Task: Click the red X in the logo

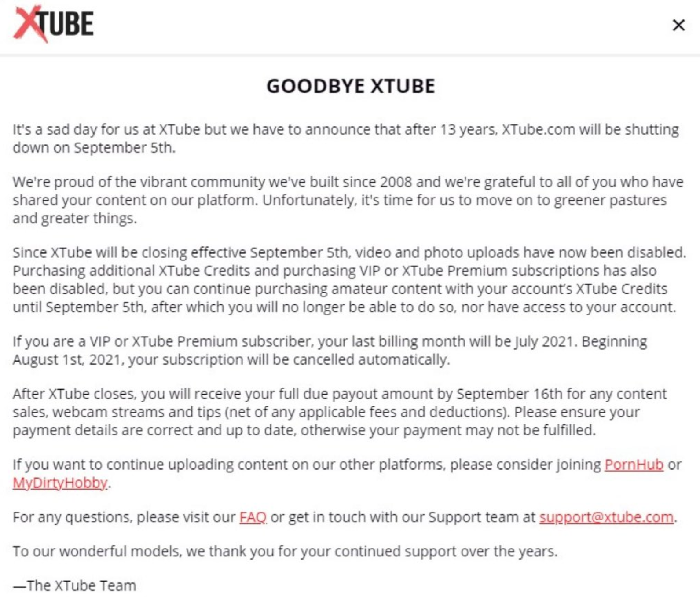Action: click(x=30, y=23)
